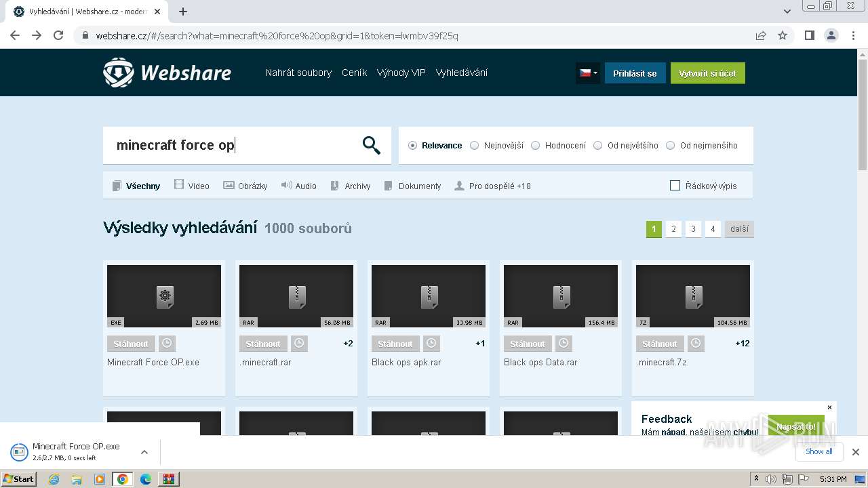This screenshot has height=488, width=868.
Task: Expand options for the Minecraft Force OP.exe download
Action: 144,452
